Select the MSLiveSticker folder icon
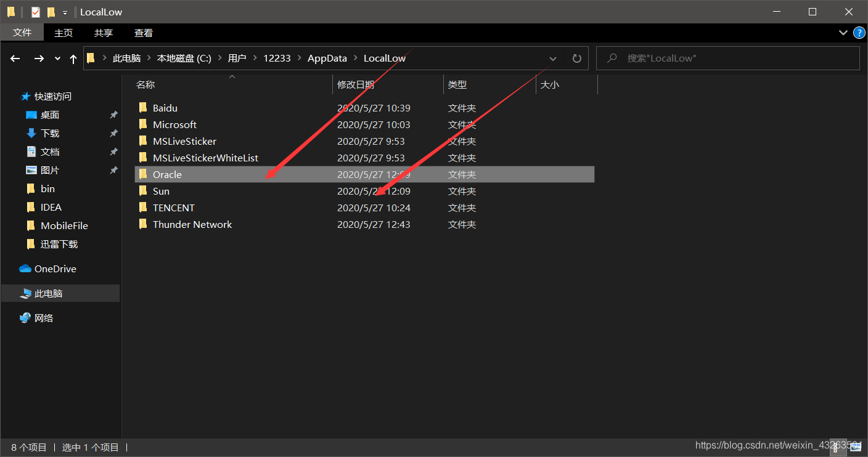Screen dimensions: 868x457 [143, 141]
